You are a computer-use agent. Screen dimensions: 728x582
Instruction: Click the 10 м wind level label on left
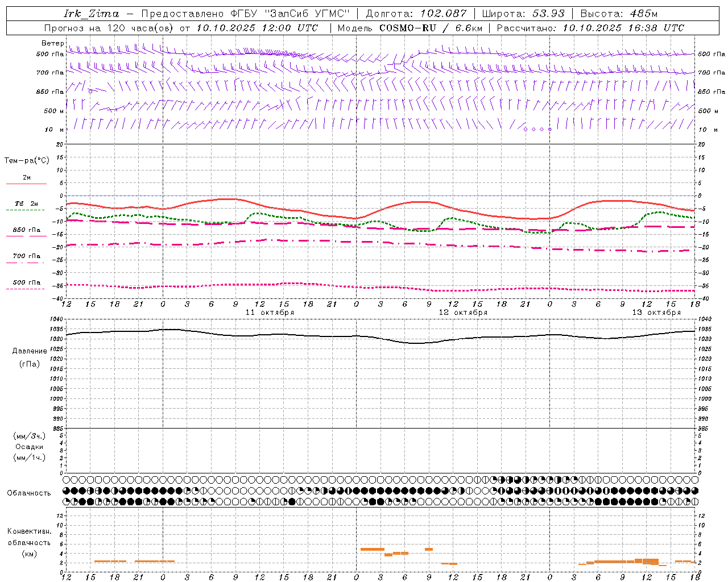point(54,130)
